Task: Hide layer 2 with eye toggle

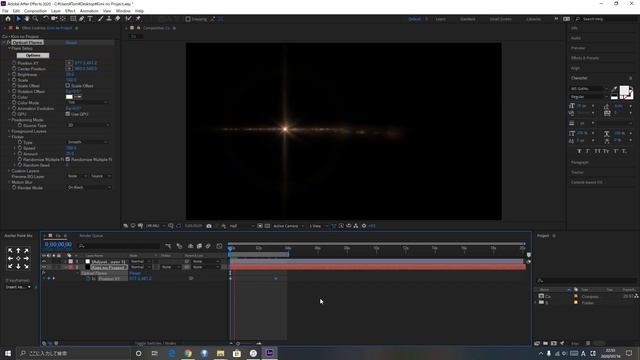Action: [x=44, y=267]
